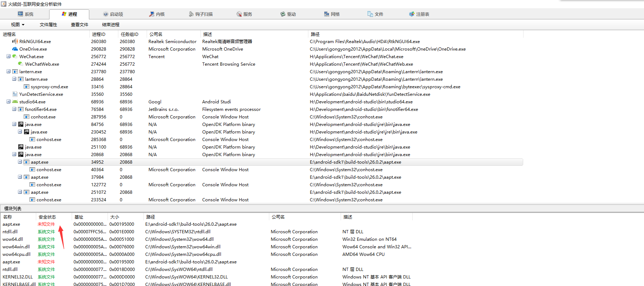Collapse the studio64.exe process tree
The image size is (644, 286).
(8, 102)
